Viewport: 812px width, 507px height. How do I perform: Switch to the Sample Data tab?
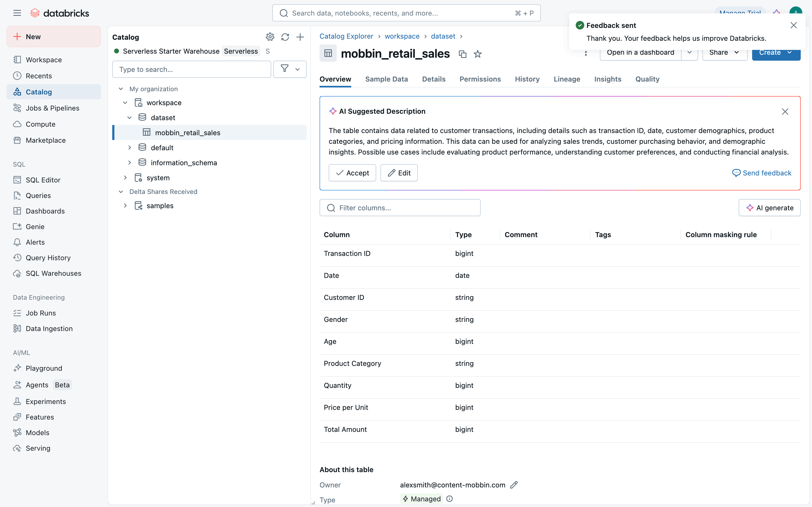pos(386,79)
